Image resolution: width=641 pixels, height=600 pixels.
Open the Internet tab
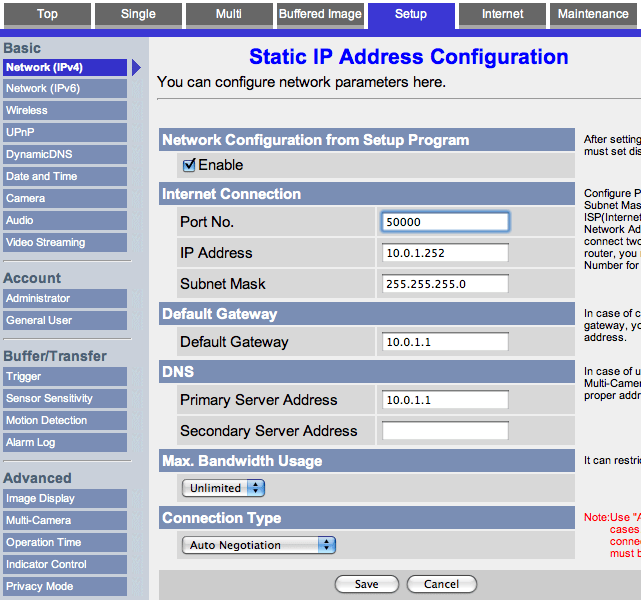pyautogui.click(x=502, y=15)
